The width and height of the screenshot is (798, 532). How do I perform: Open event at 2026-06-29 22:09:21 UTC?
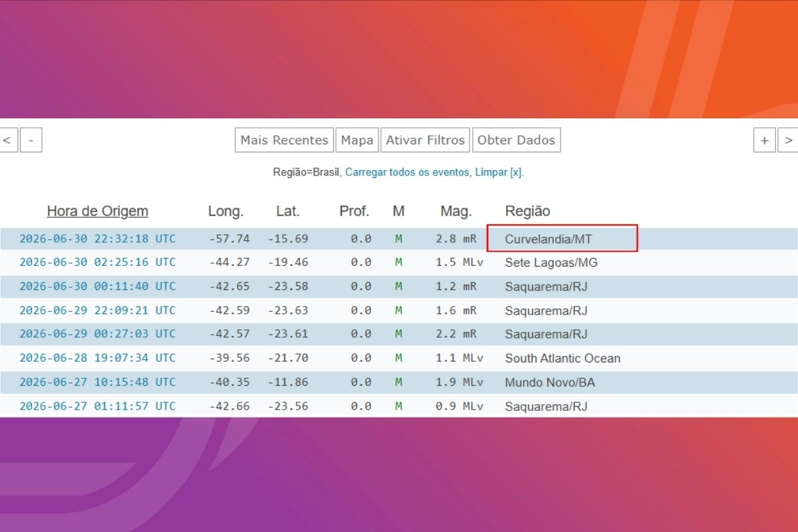point(98,311)
